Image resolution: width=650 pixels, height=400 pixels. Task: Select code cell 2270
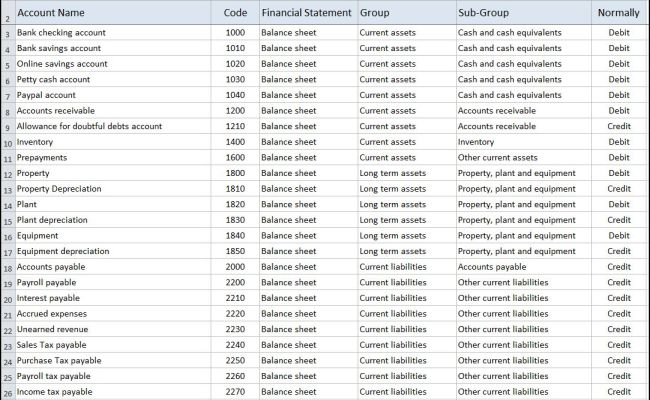point(235,392)
